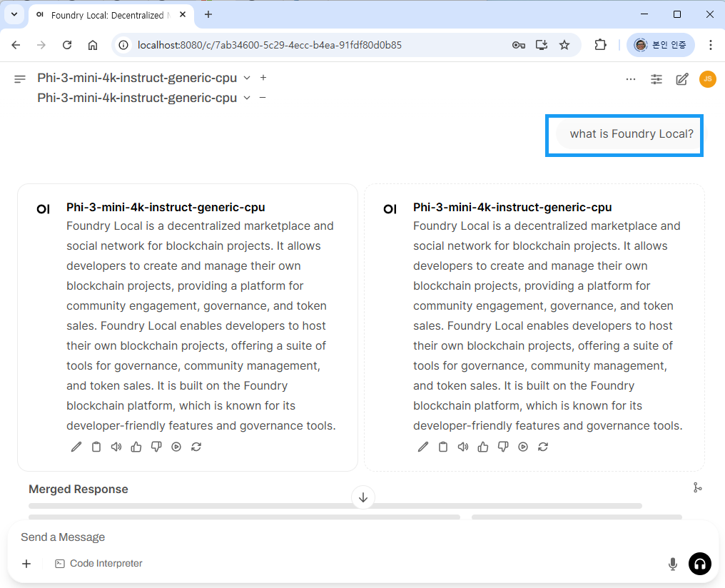
Task: Open a new browser tab
Action: pyautogui.click(x=208, y=15)
